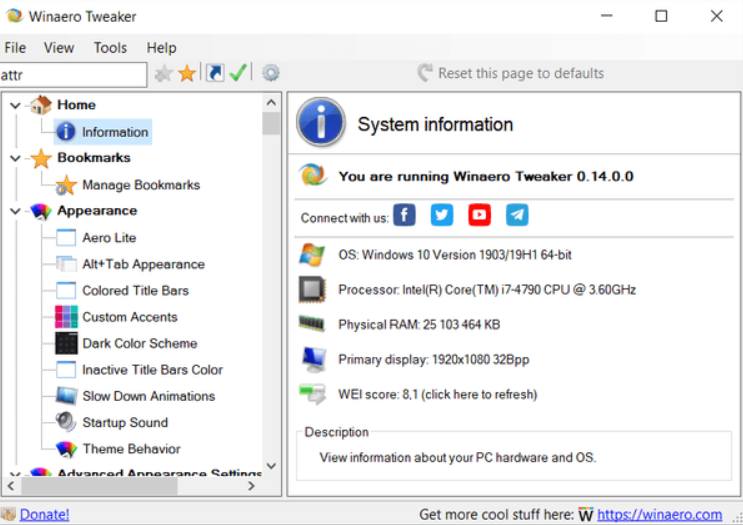Select the Aero Lite label
This screenshot has height=525, width=743.
pyautogui.click(x=109, y=237)
